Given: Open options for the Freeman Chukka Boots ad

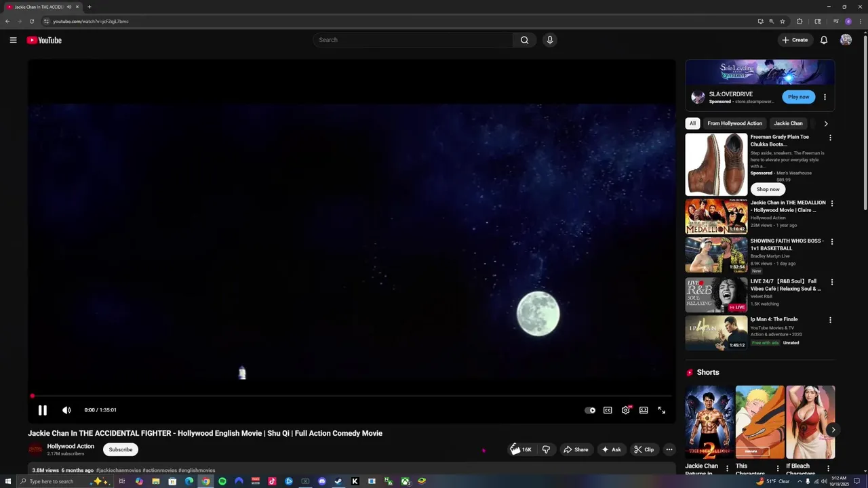Looking at the screenshot, I should click(830, 138).
